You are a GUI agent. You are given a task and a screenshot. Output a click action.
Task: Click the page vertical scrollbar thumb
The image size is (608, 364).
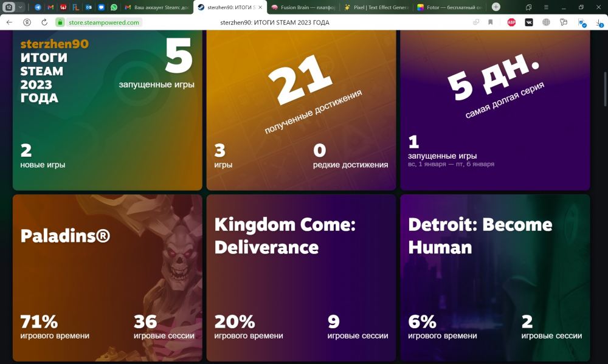605,89
